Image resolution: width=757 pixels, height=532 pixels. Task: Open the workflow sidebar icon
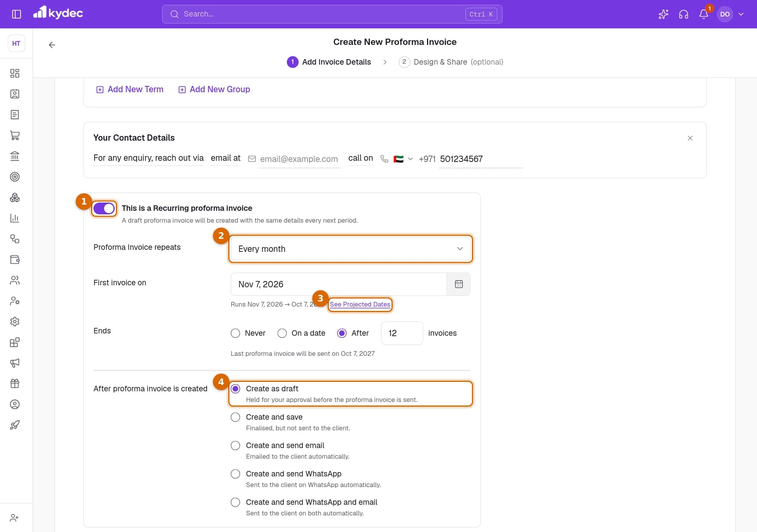coord(15,239)
